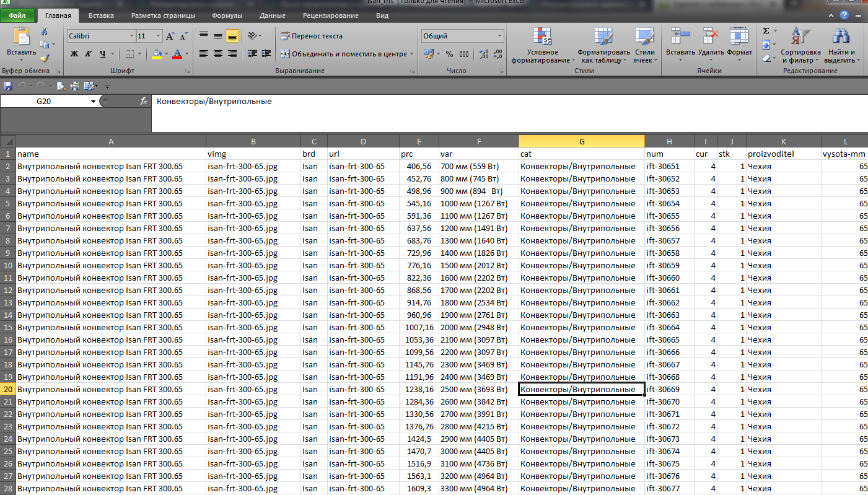Click the Format Painter brush icon
This screenshot has width=868, height=495.
(x=44, y=58)
